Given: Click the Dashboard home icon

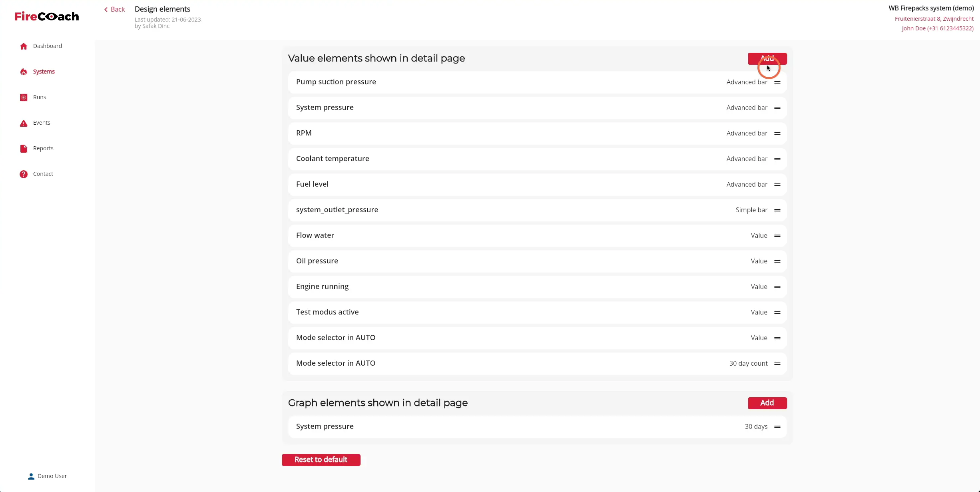Looking at the screenshot, I should point(24,46).
